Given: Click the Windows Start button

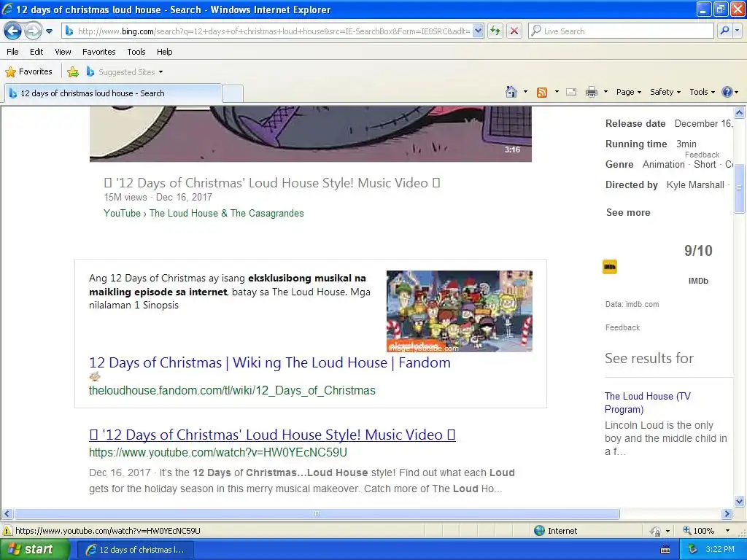Looking at the screenshot, I should [x=35, y=550].
